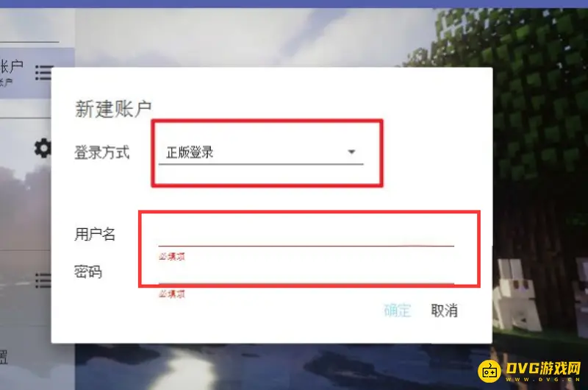This screenshot has width=588, height=390.
Task: Select the 正版登录 text in the dropdown
Action: [x=190, y=152]
